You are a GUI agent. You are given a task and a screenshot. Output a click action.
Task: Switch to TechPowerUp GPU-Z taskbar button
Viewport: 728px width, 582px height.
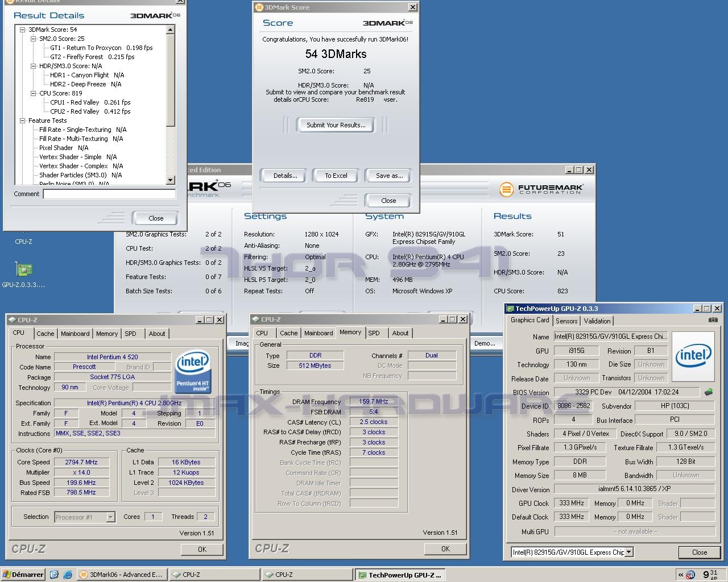[x=400, y=575]
